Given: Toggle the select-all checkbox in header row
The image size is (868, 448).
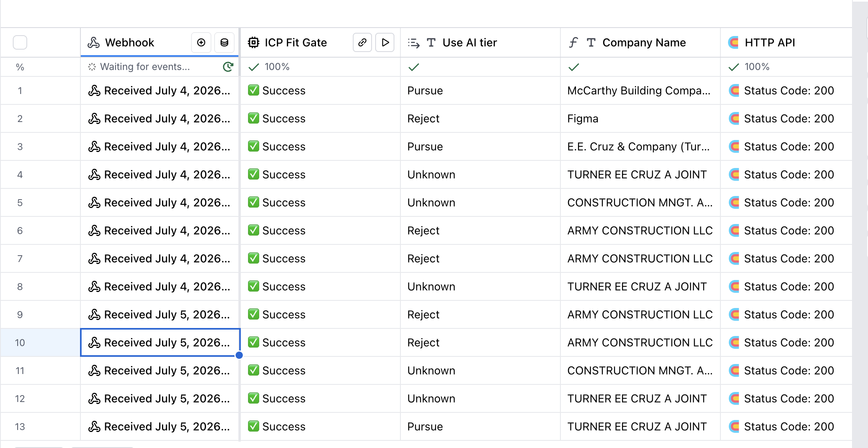Looking at the screenshot, I should (20, 42).
